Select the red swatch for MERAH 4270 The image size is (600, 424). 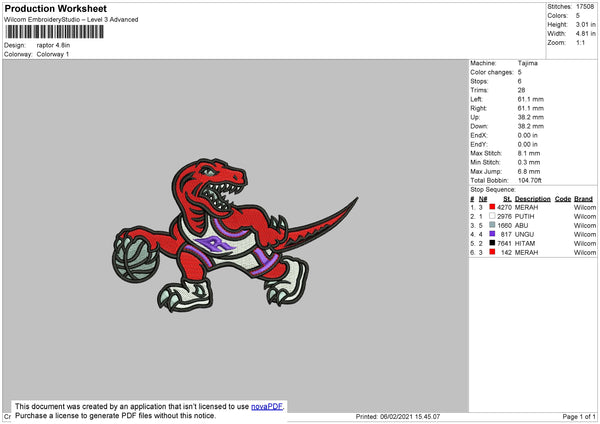492,207
